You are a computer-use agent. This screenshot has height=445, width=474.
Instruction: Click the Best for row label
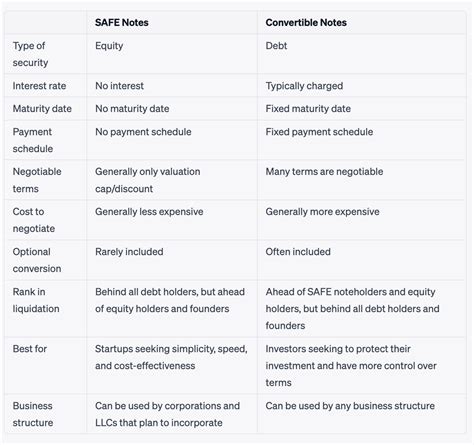coord(30,349)
